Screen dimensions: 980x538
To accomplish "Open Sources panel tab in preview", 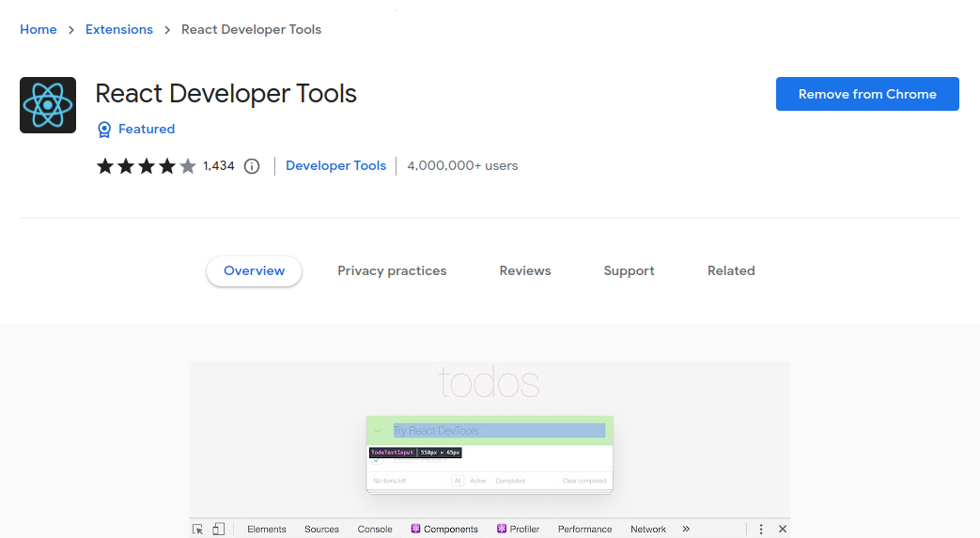I will [x=321, y=530].
